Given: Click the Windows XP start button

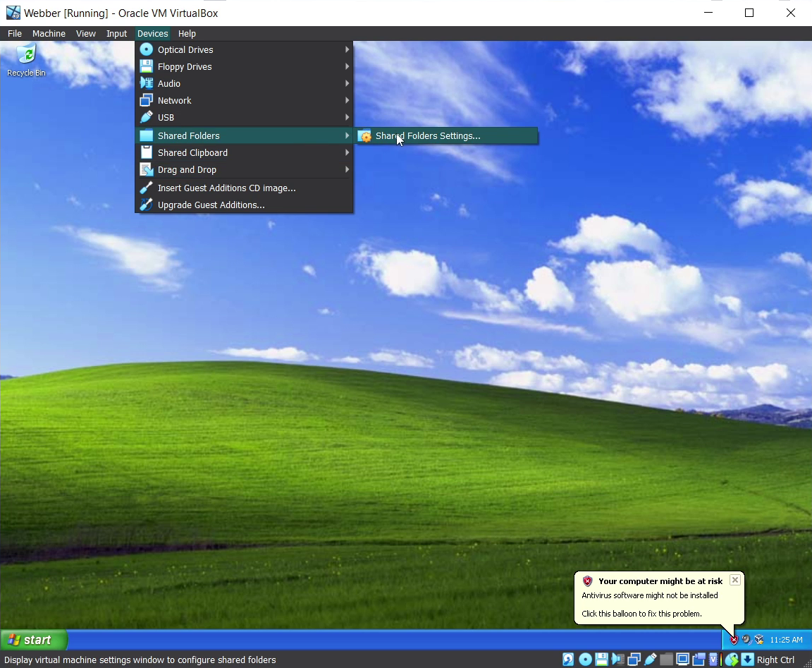Looking at the screenshot, I should point(35,640).
